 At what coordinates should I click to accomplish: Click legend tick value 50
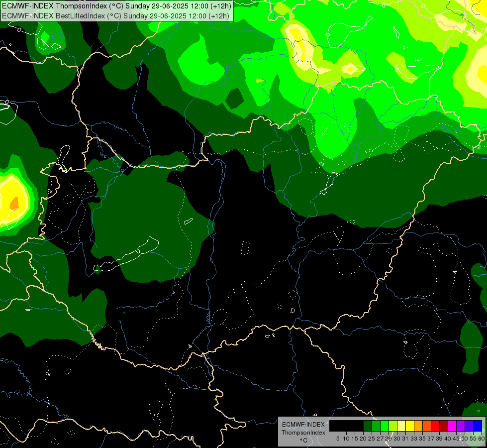point(465,439)
